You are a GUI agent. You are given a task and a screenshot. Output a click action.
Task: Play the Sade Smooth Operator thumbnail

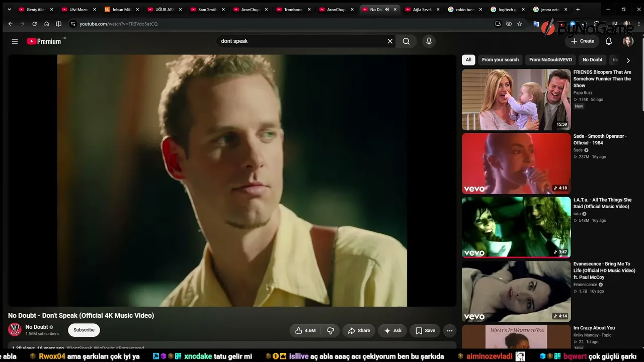516,163
